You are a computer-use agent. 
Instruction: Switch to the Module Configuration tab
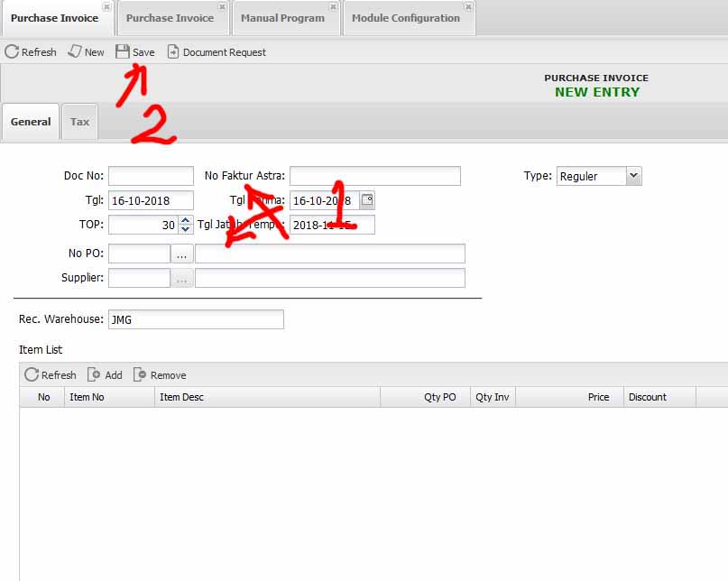(405, 18)
